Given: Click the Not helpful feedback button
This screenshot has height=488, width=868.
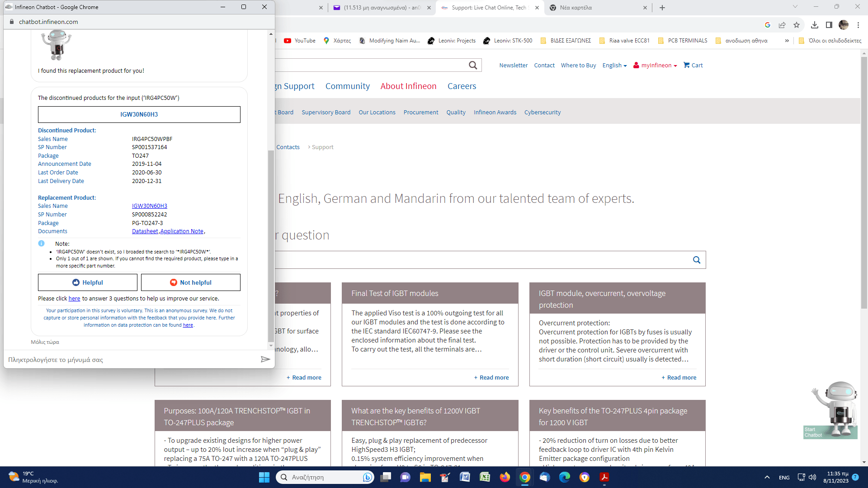Looking at the screenshot, I should pos(191,282).
